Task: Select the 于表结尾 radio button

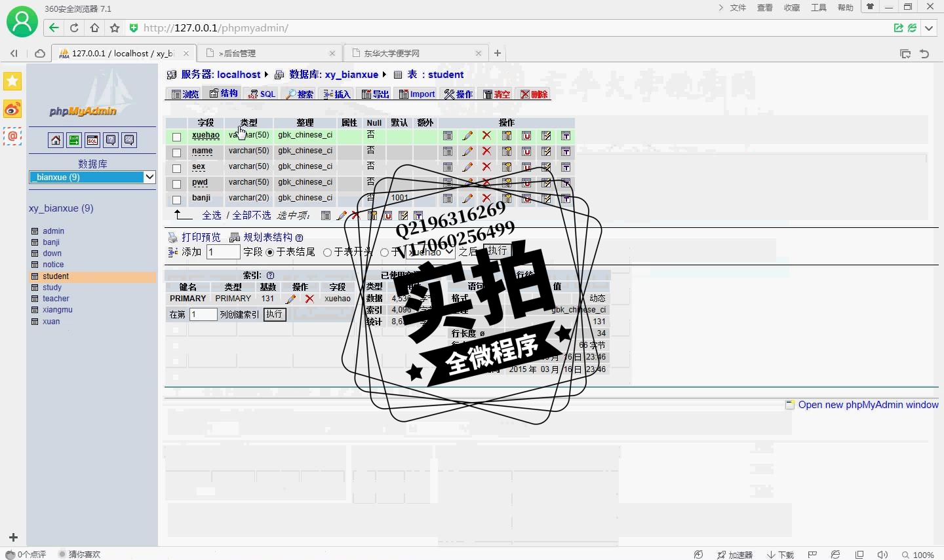Action: pos(270,253)
